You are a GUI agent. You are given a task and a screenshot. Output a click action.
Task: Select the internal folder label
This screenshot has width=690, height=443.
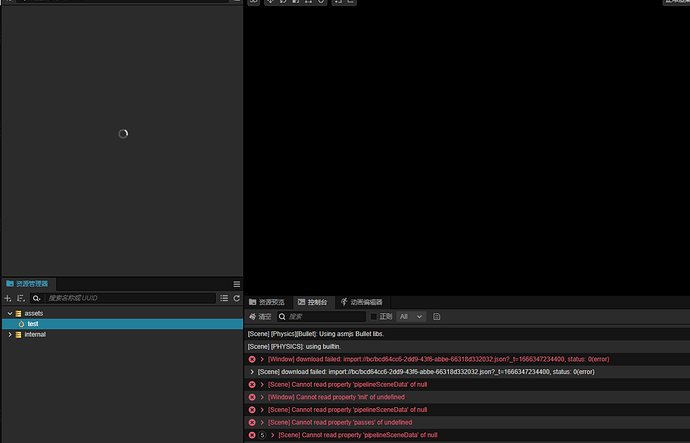pyautogui.click(x=35, y=335)
